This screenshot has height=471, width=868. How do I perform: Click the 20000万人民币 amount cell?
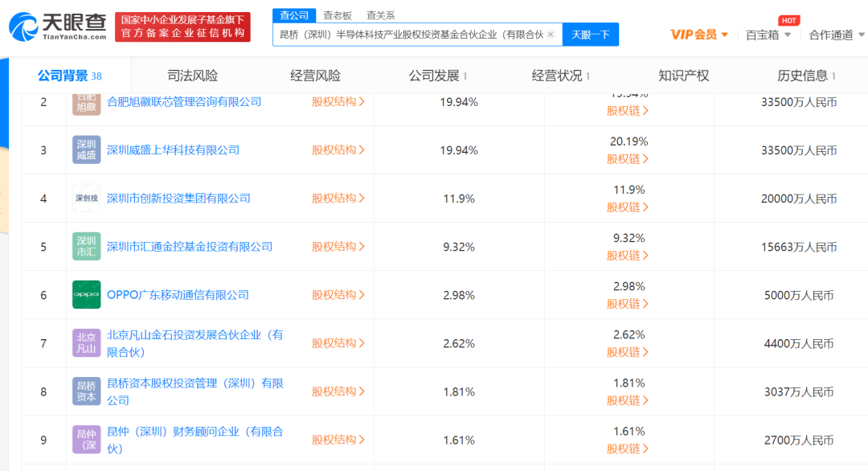point(799,199)
